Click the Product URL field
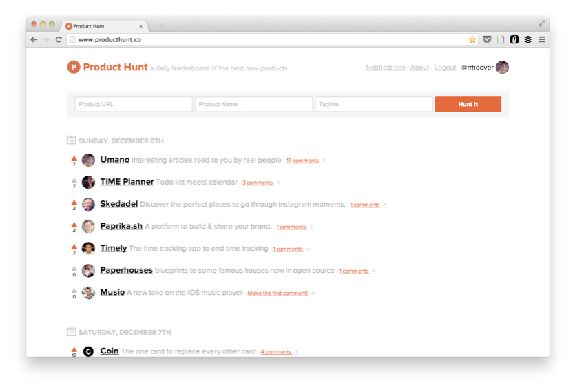The image size is (575, 392). 134,104
